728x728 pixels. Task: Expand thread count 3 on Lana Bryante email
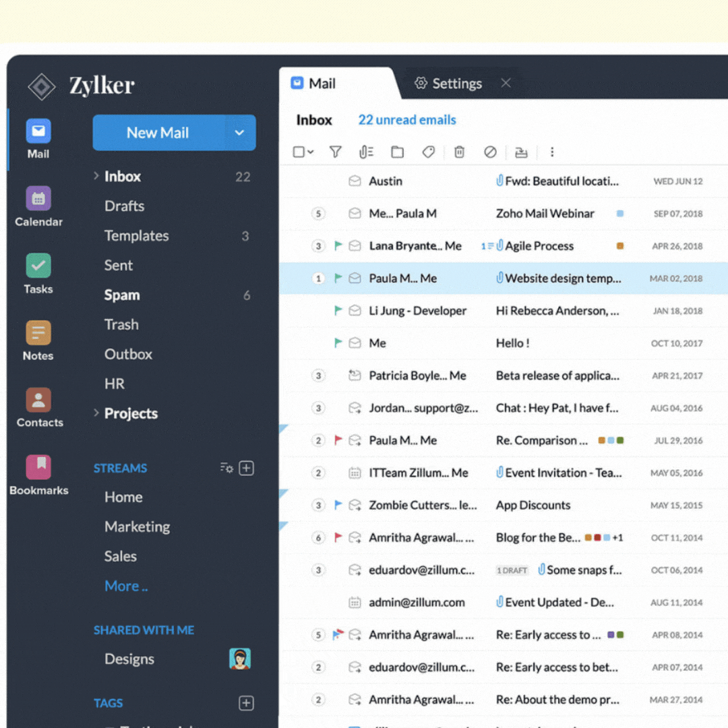point(318,245)
